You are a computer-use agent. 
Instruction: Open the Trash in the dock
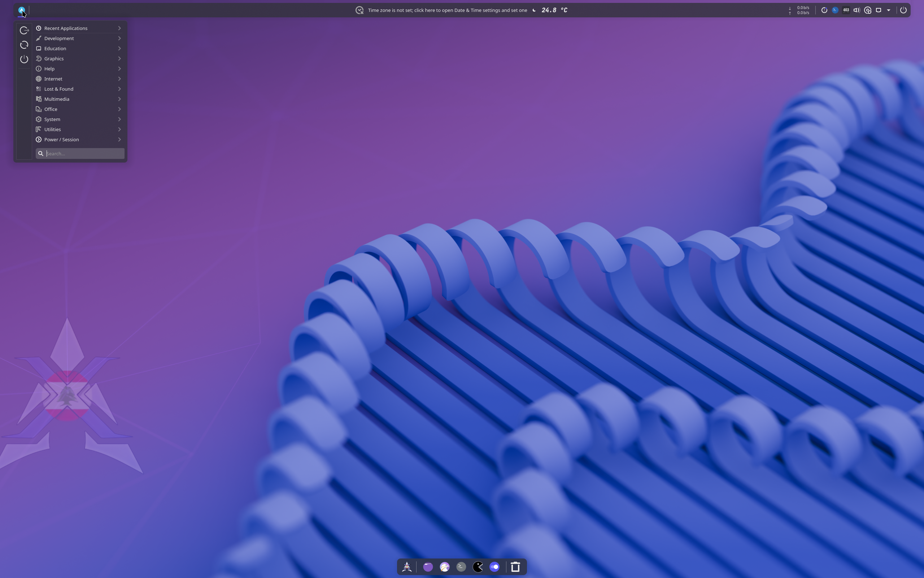pos(515,567)
